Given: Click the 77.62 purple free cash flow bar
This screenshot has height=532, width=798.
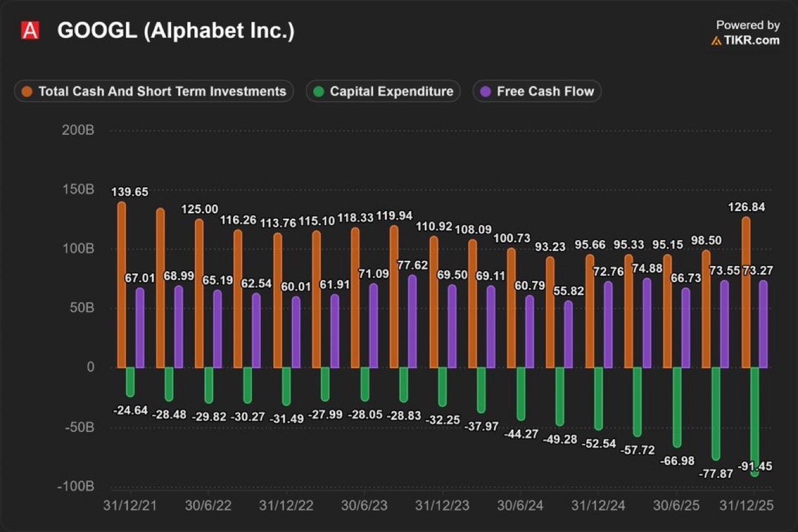Looking at the screenshot, I should click(412, 322).
